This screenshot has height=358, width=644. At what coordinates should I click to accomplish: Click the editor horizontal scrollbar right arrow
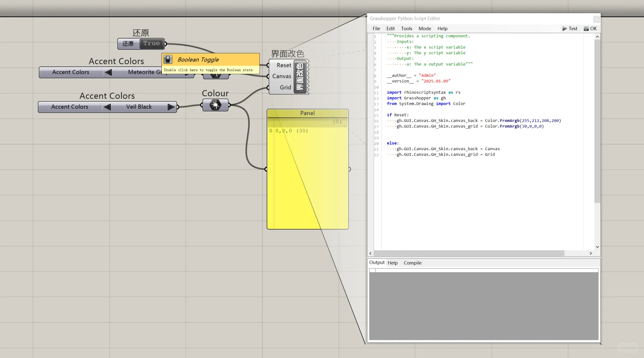pyautogui.click(x=591, y=253)
